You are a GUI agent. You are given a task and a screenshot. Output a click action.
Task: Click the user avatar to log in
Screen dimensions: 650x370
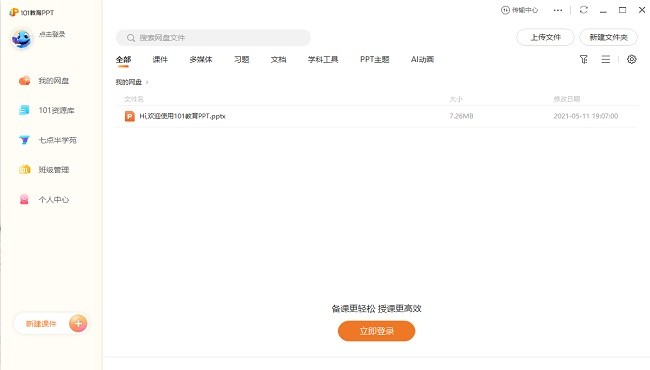coord(22,39)
